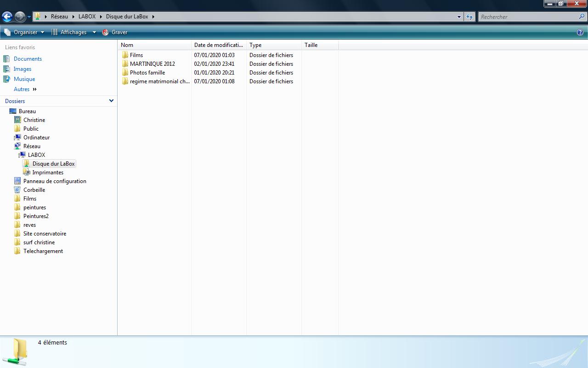
Task: Open Panneau de configuration in the folder tree
Action: point(54,181)
